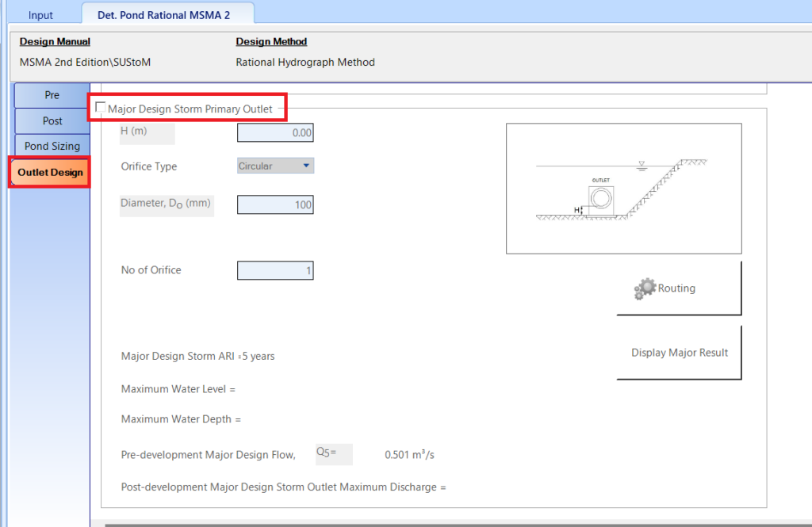This screenshot has width=812, height=527.
Task: Open the Pond Sizing section
Action: [51, 146]
